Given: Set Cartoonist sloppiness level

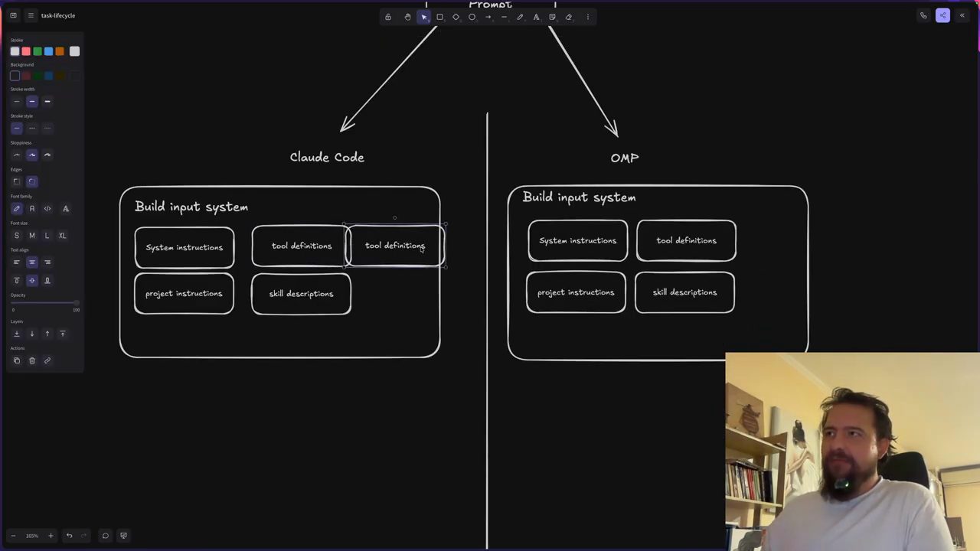Looking at the screenshot, I should 47,155.
